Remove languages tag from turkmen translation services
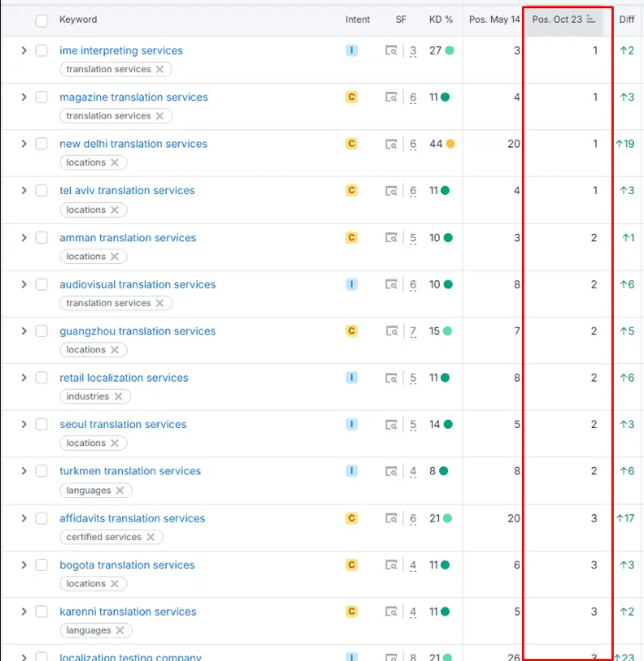The width and height of the screenshot is (644, 661). coord(120,491)
